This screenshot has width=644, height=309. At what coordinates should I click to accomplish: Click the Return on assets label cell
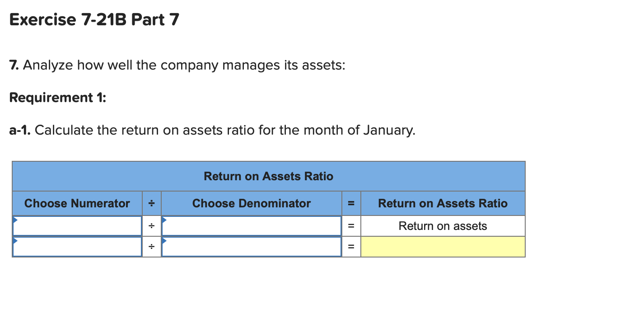[443, 226]
